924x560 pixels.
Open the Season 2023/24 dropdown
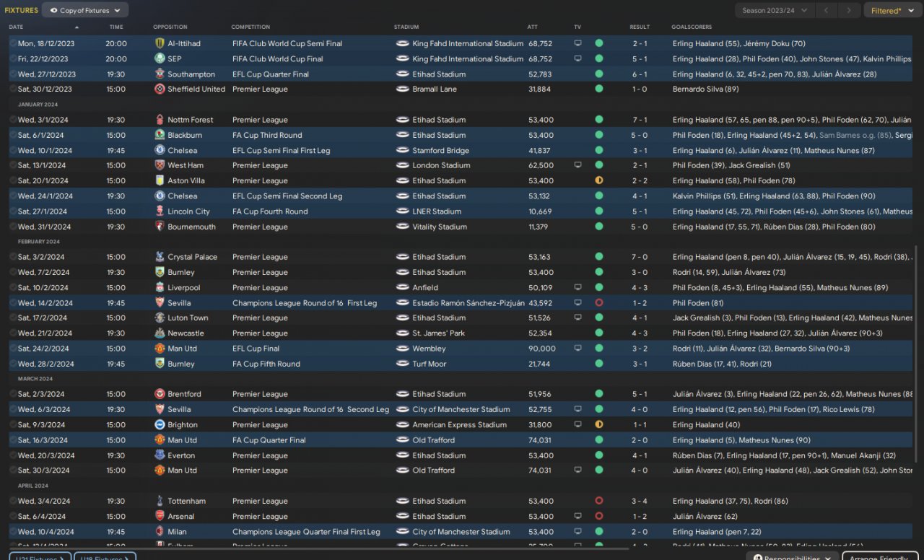pos(775,11)
